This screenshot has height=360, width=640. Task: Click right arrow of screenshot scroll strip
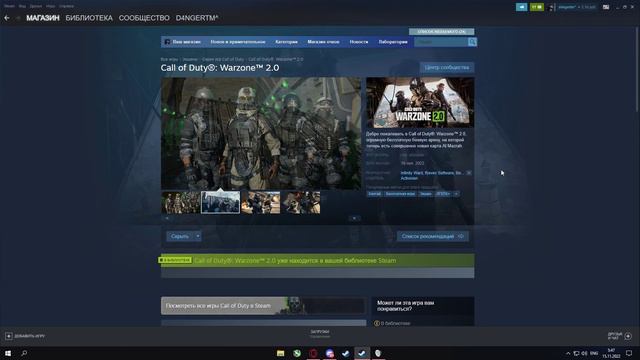[354, 218]
